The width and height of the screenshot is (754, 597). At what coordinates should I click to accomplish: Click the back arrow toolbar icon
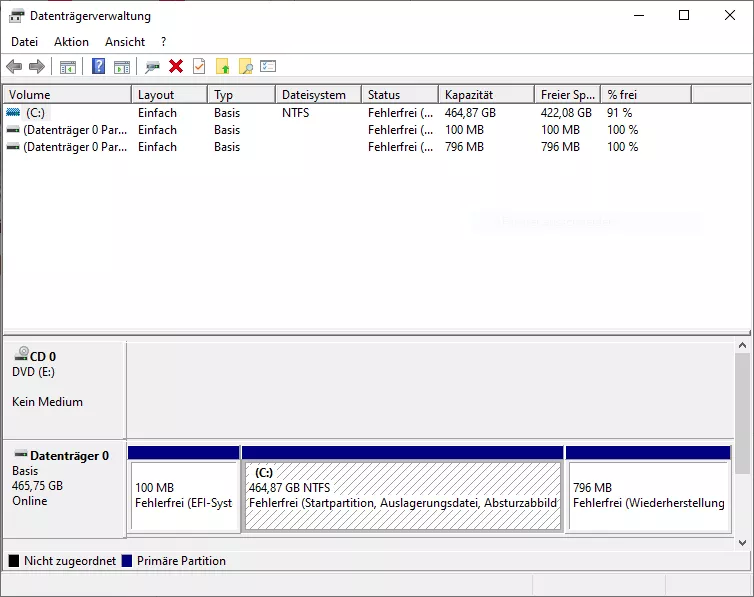(x=14, y=67)
